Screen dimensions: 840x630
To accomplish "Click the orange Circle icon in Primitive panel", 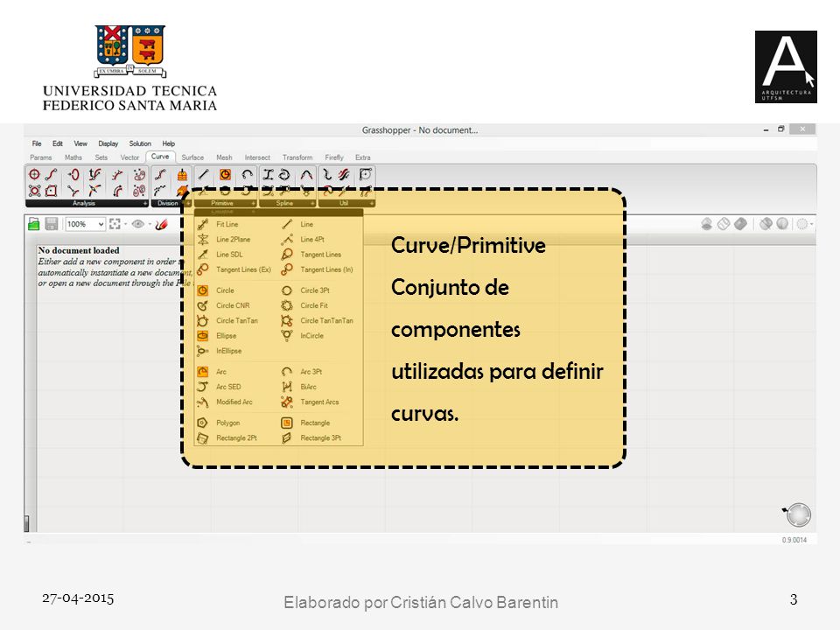I will pos(226,174).
